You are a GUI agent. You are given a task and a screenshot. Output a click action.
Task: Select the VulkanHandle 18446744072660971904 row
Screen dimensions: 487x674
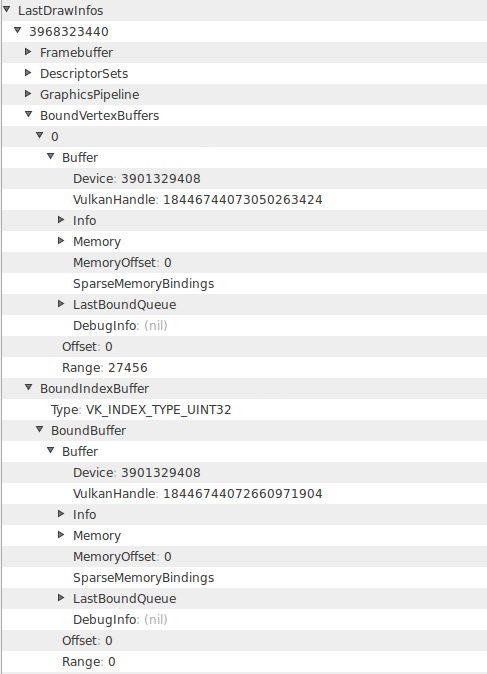click(x=244, y=493)
